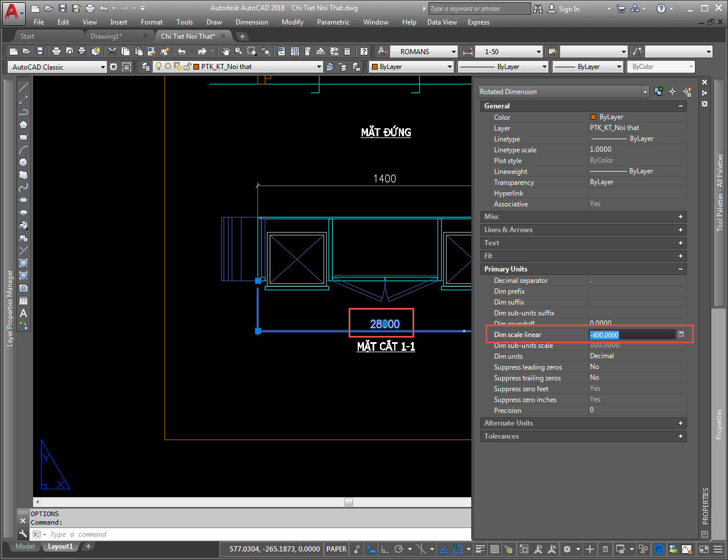Click the Cut scissors icon

pyautogui.click(x=112, y=51)
